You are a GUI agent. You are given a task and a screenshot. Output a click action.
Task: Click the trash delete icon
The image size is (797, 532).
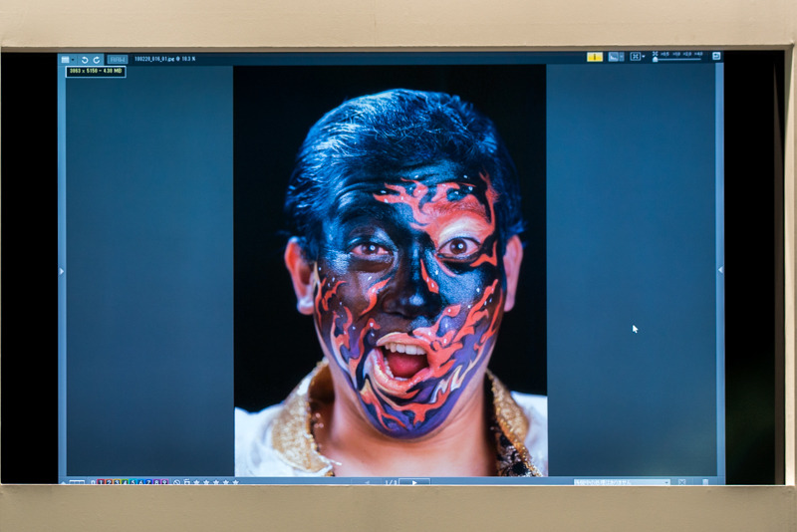click(x=705, y=482)
